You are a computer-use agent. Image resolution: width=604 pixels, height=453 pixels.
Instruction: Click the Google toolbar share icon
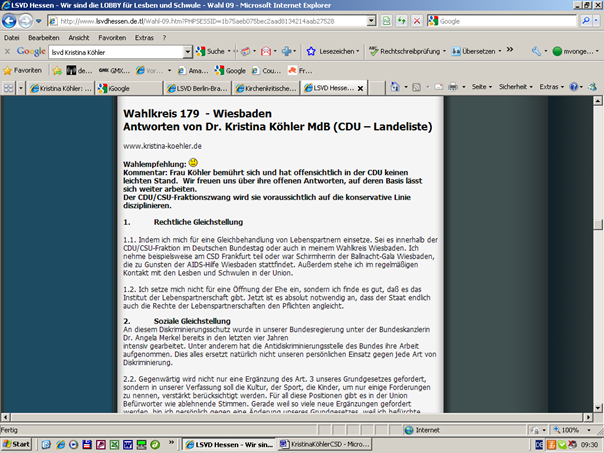pos(245,51)
